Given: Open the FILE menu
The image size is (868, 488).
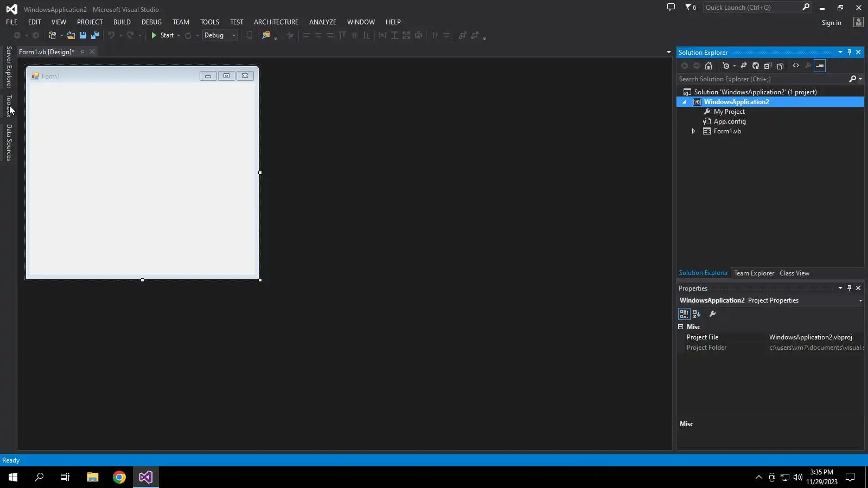Looking at the screenshot, I should [x=11, y=22].
